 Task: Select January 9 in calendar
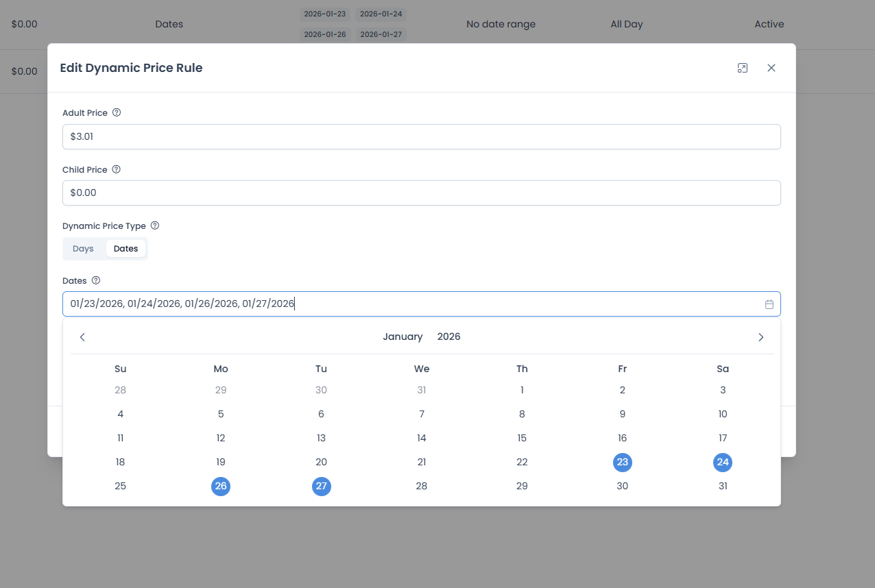point(623,415)
